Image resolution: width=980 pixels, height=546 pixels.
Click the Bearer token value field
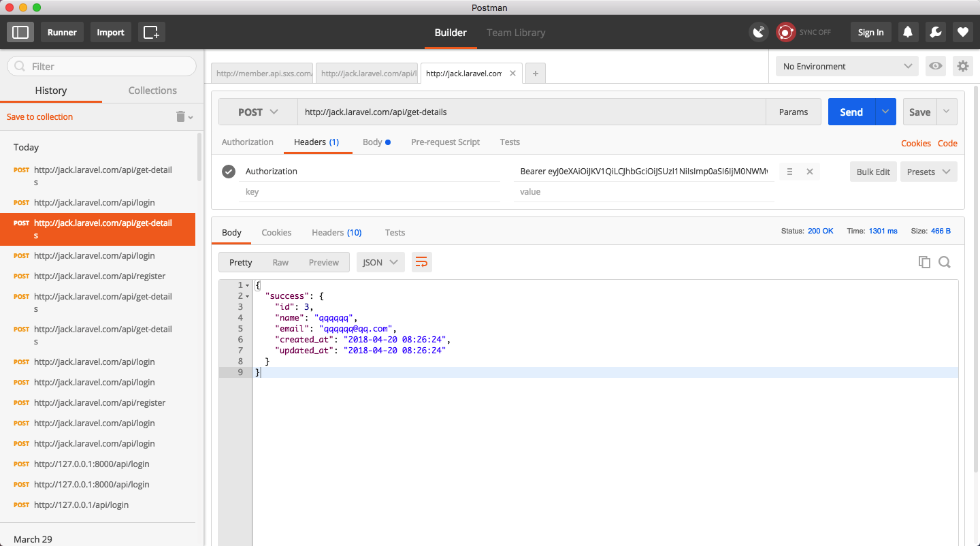[645, 172]
